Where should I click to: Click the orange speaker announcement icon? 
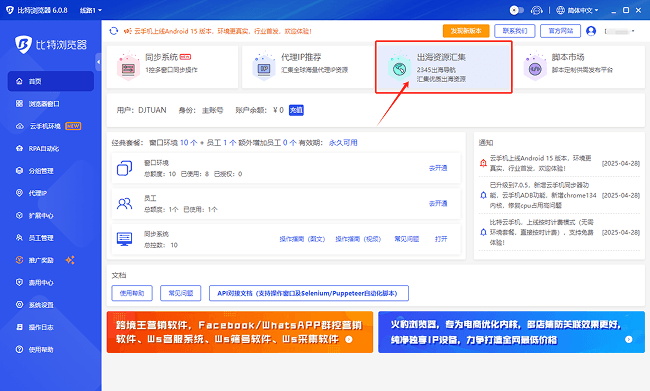coord(128,31)
